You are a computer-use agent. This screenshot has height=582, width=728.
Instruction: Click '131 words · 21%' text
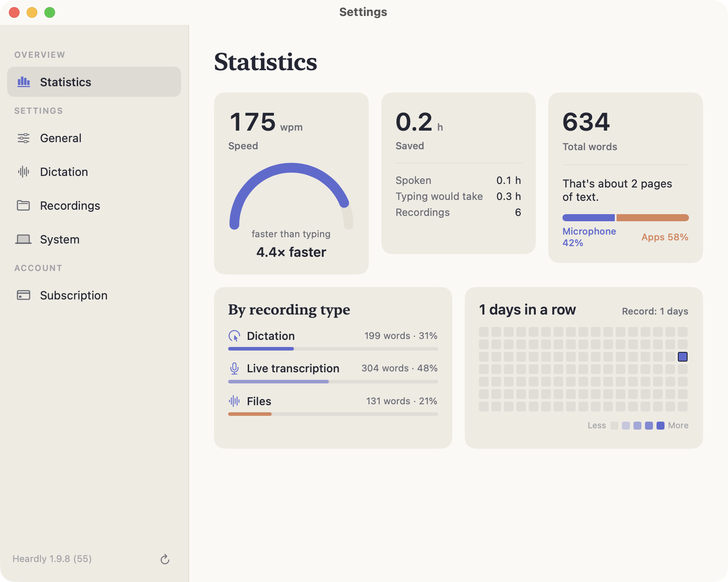tap(402, 401)
